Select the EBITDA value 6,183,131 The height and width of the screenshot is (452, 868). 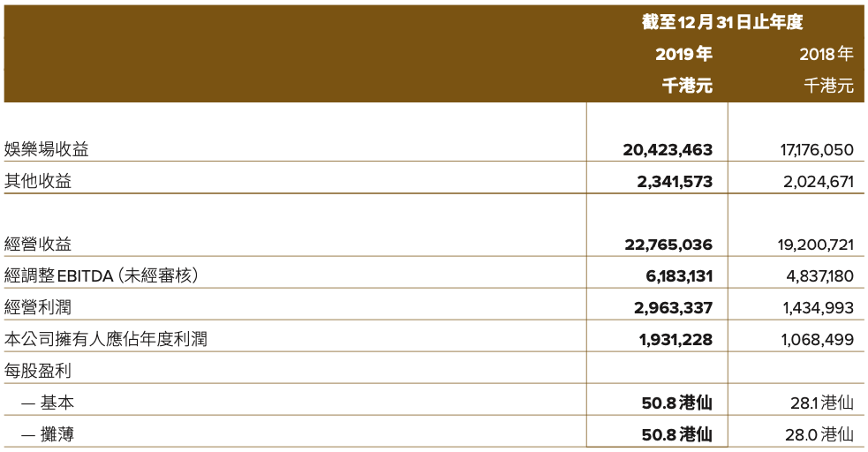678,276
